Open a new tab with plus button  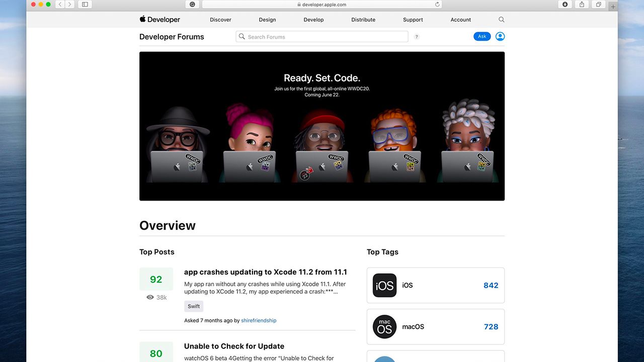coord(613,7)
